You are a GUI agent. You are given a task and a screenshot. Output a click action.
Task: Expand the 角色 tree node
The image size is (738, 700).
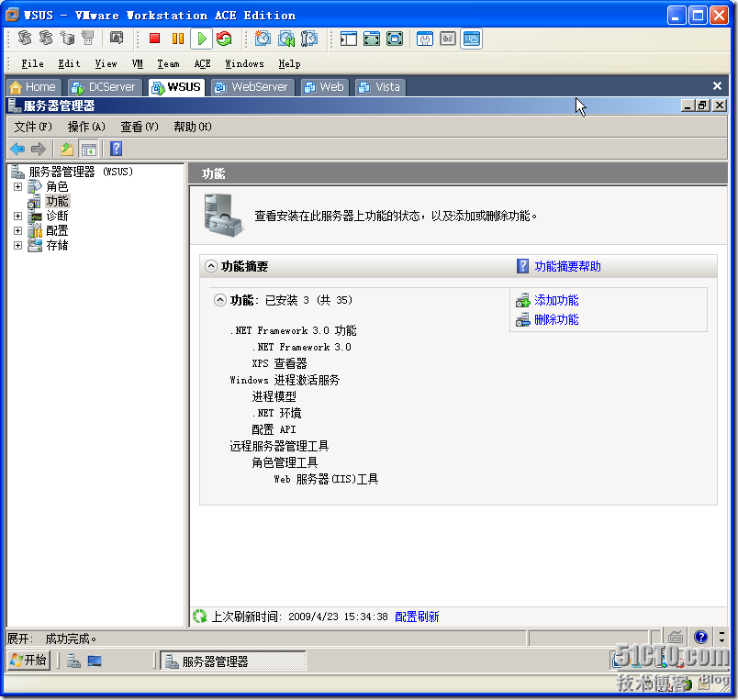tap(17, 187)
